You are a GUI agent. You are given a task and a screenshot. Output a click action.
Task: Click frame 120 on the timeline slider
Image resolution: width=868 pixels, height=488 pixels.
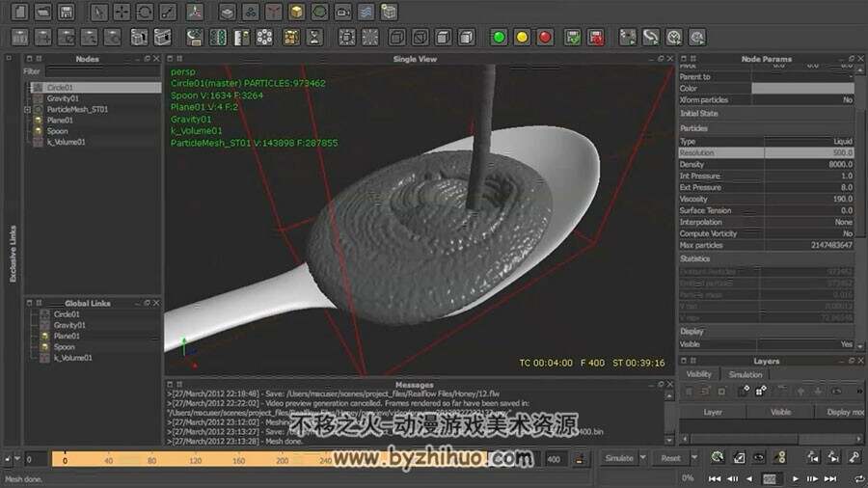click(195, 460)
